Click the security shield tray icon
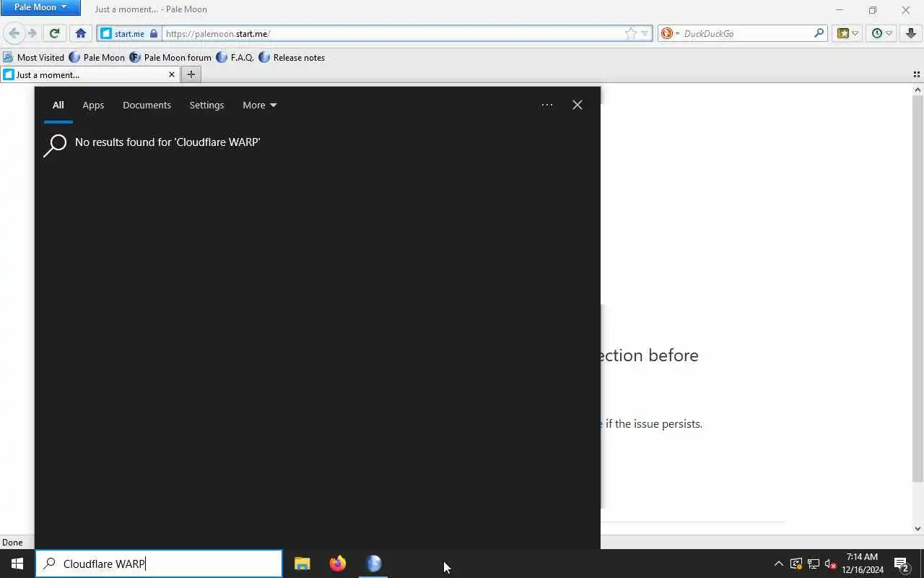924x578 pixels. 796,564
